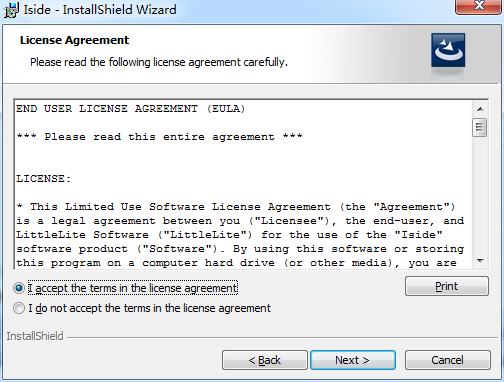
Task: Click the blue InstallShield logo in the header
Action: pyautogui.click(x=448, y=50)
